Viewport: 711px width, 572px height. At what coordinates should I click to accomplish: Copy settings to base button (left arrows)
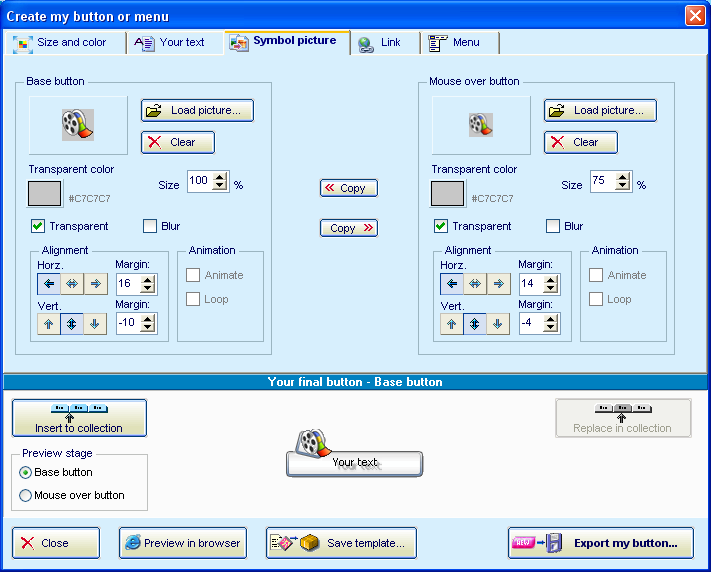point(349,188)
